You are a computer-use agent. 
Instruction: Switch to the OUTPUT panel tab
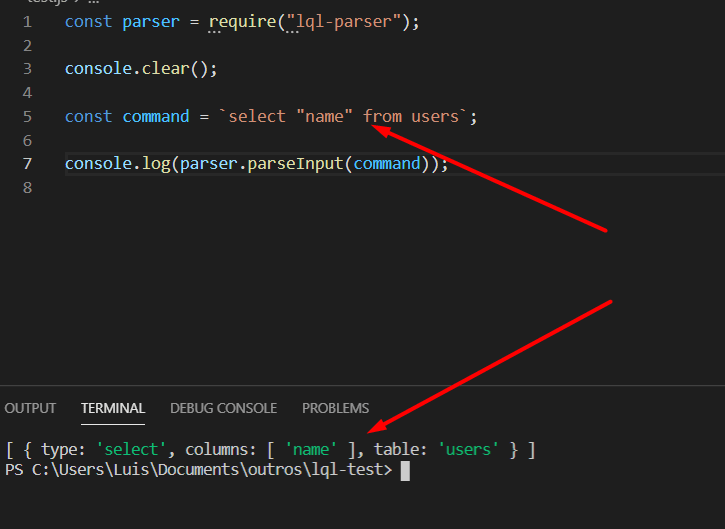[30, 408]
